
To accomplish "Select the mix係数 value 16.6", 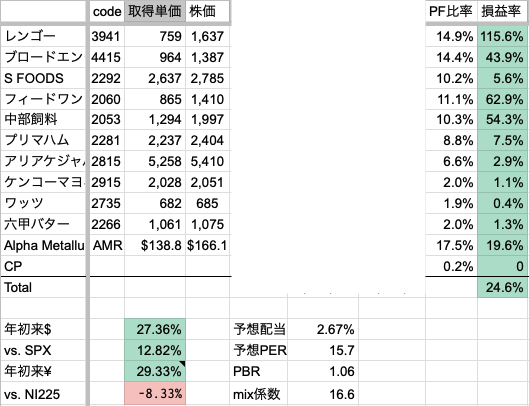I will pyautogui.click(x=323, y=393).
